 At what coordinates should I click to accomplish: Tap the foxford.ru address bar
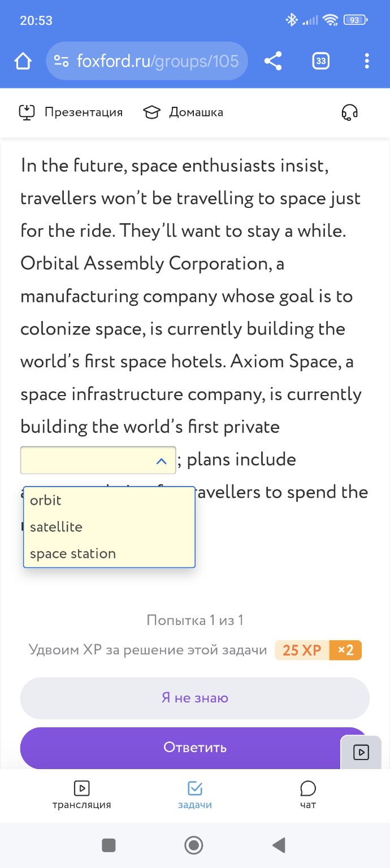pos(157,61)
